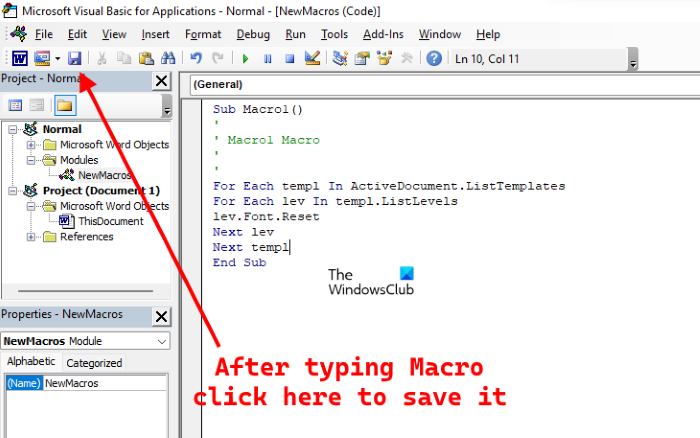This screenshot has height=438, width=700.
Task: Open the Edit menu
Action: pyautogui.click(x=77, y=34)
